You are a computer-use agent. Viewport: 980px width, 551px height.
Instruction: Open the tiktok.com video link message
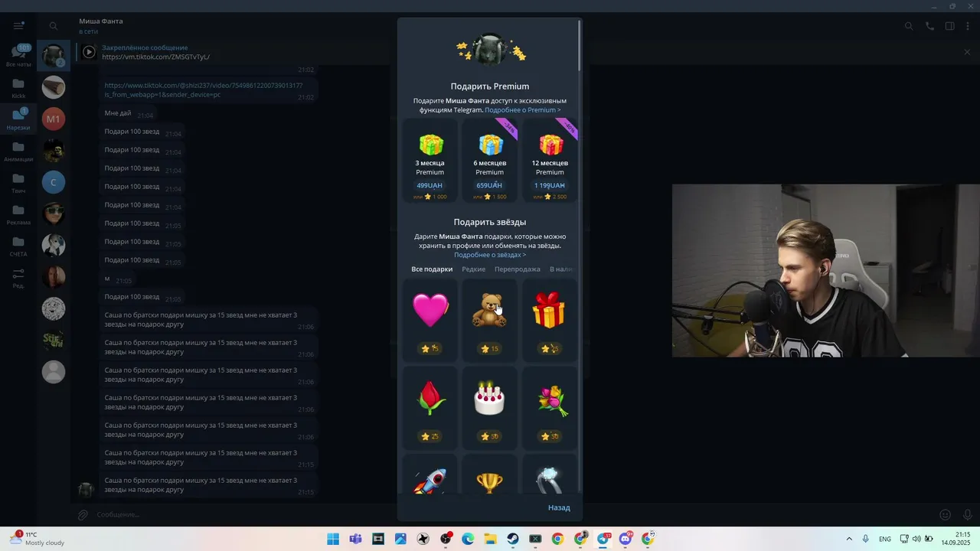point(204,90)
